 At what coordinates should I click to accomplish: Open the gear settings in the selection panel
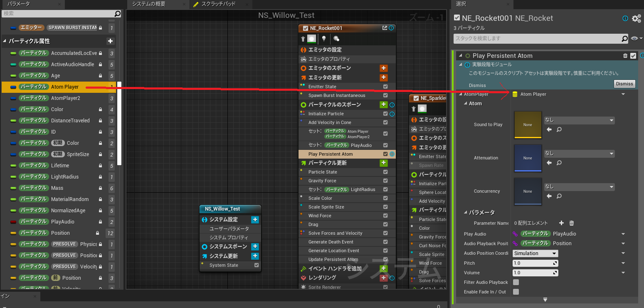click(636, 18)
